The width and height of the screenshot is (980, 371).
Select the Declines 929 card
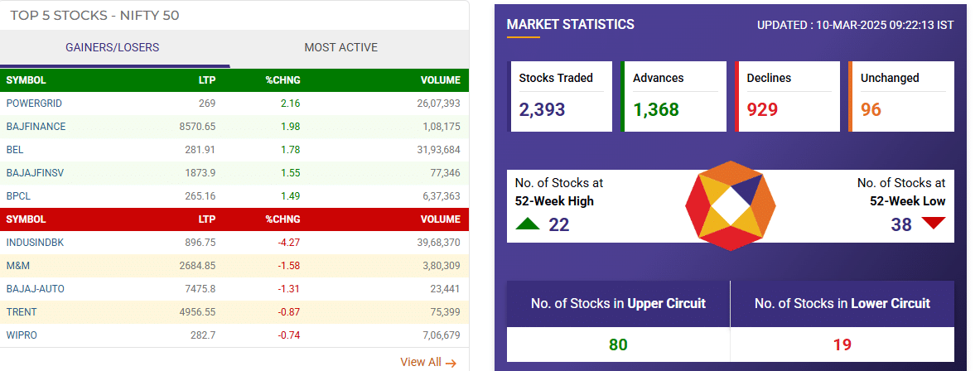tap(788, 96)
